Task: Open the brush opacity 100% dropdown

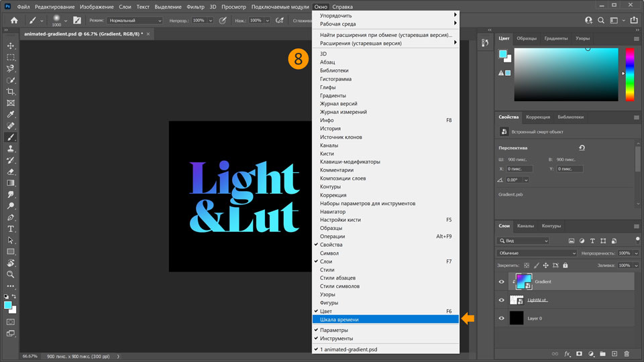Action: (211, 21)
